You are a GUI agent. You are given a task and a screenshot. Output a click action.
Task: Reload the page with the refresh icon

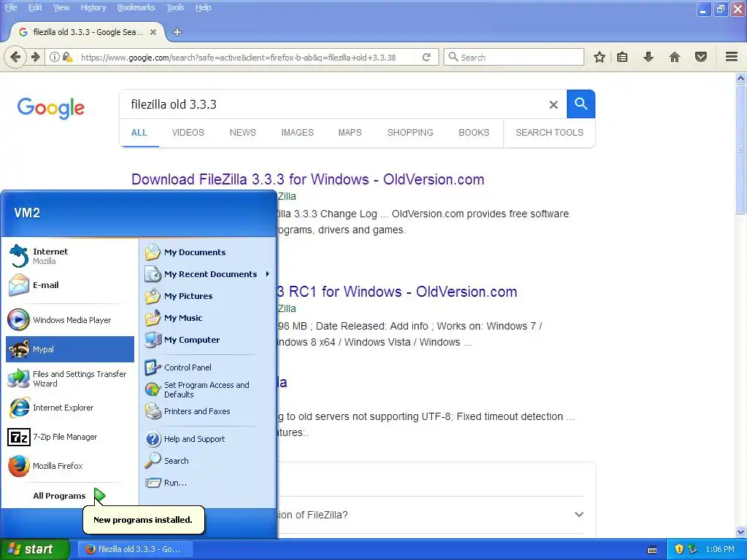click(x=426, y=57)
